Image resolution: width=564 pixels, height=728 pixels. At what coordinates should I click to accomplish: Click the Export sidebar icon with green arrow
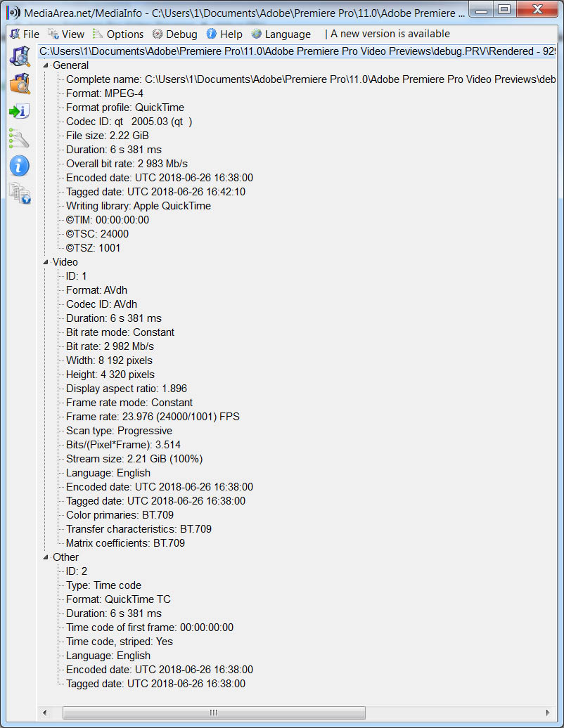click(x=20, y=112)
